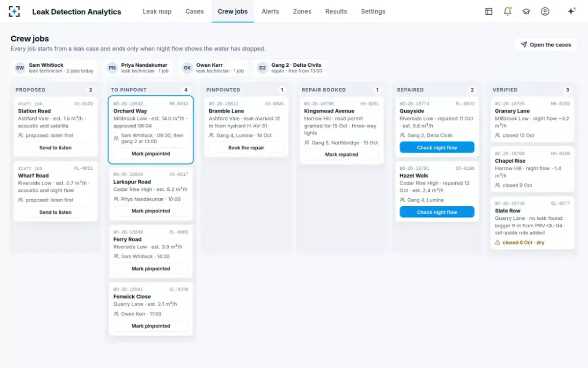Screen dimensions: 588x368
Task: Open the Slate Row verified card
Action: click(533, 223)
